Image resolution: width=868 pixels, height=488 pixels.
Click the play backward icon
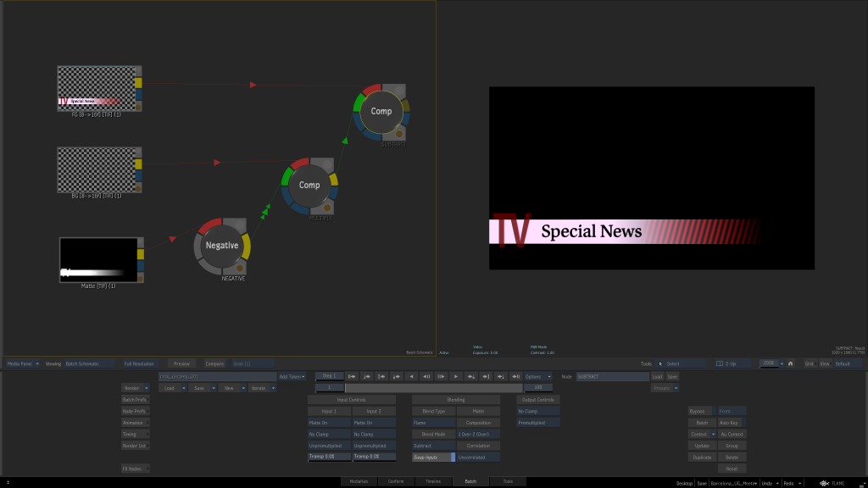[x=411, y=376]
